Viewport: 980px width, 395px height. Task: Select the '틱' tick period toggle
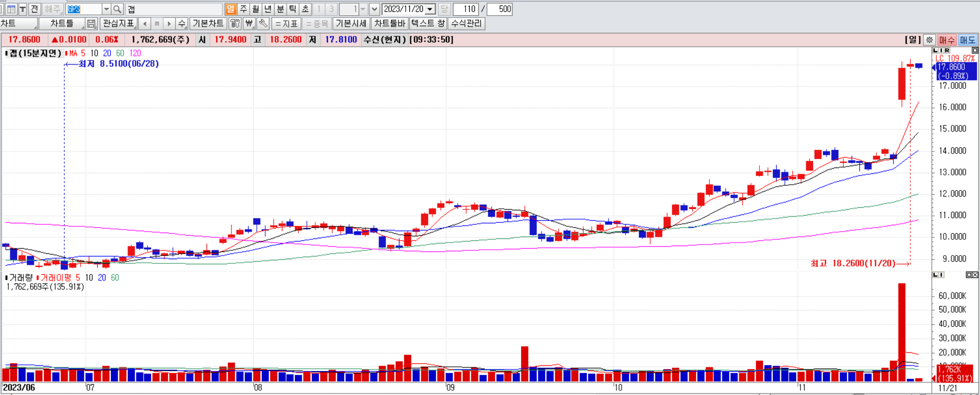[293, 9]
